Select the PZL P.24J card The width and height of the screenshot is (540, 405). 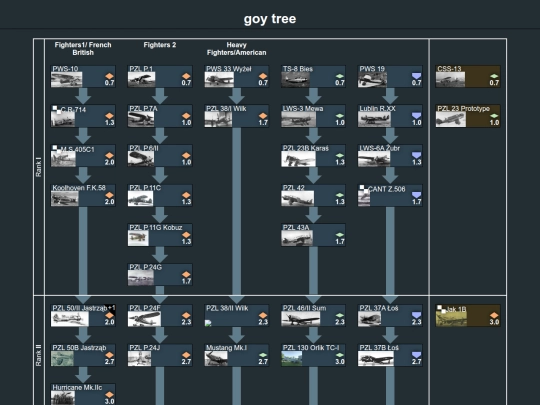pos(160,355)
